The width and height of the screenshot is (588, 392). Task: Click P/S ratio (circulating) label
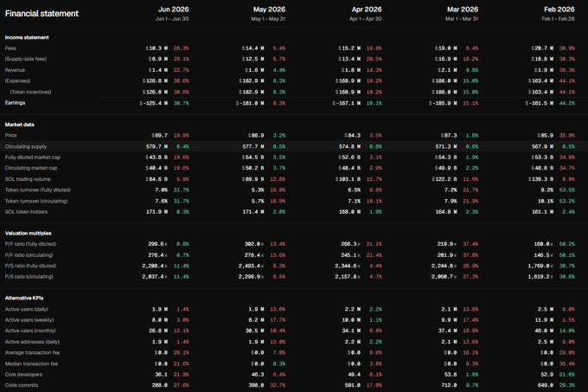click(x=29, y=277)
